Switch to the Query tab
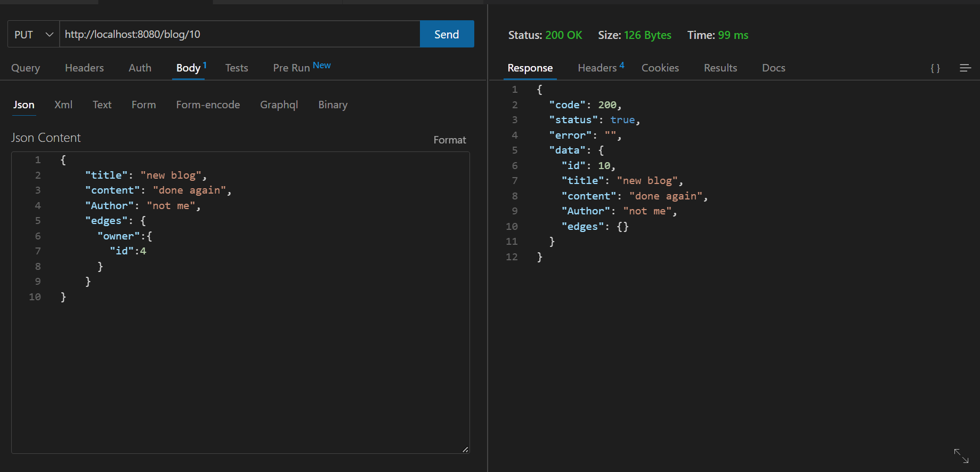980x472 pixels. pyautogui.click(x=26, y=68)
